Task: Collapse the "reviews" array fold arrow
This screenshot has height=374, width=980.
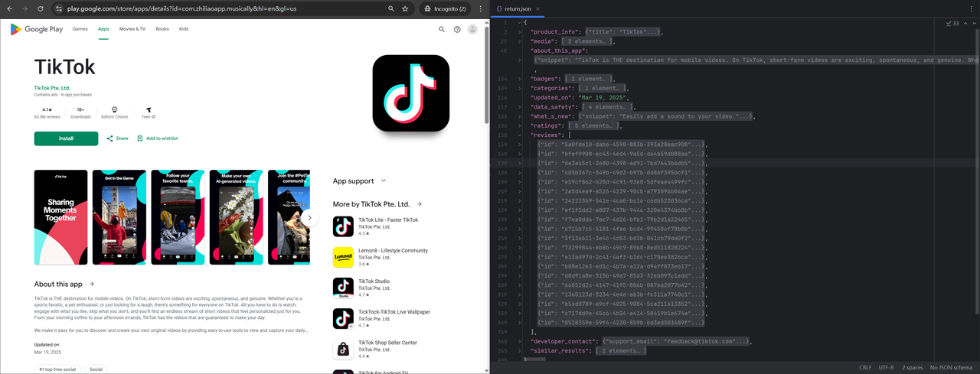Action: tap(520, 135)
